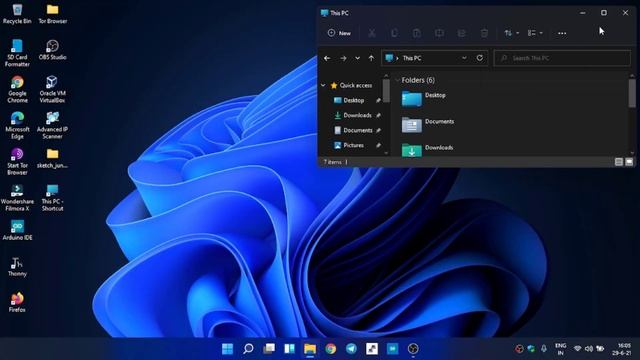This screenshot has height=360, width=640.
Task: Open the Recent locations chevron
Action: pos(357,58)
